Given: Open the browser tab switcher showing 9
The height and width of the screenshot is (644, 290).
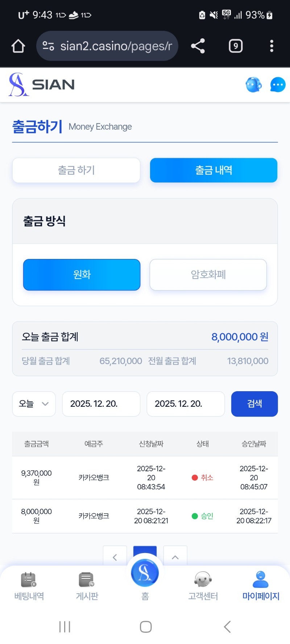Looking at the screenshot, I should click(236, 46).
